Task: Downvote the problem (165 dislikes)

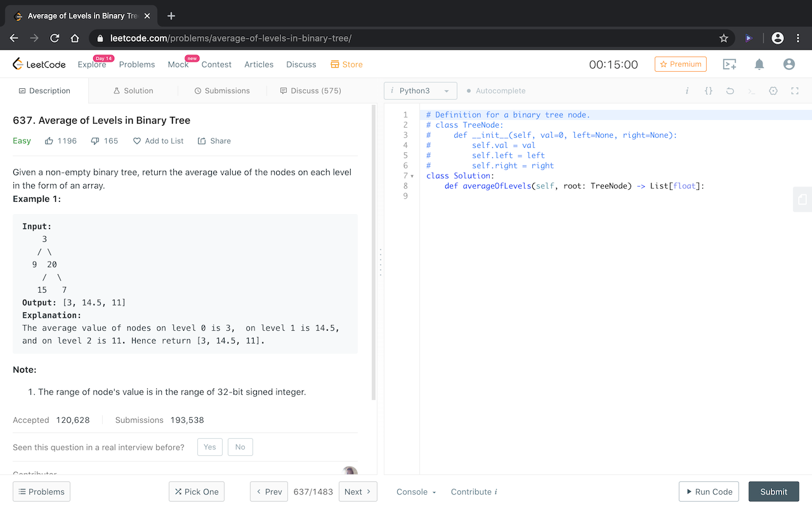Action: (104, 141)
